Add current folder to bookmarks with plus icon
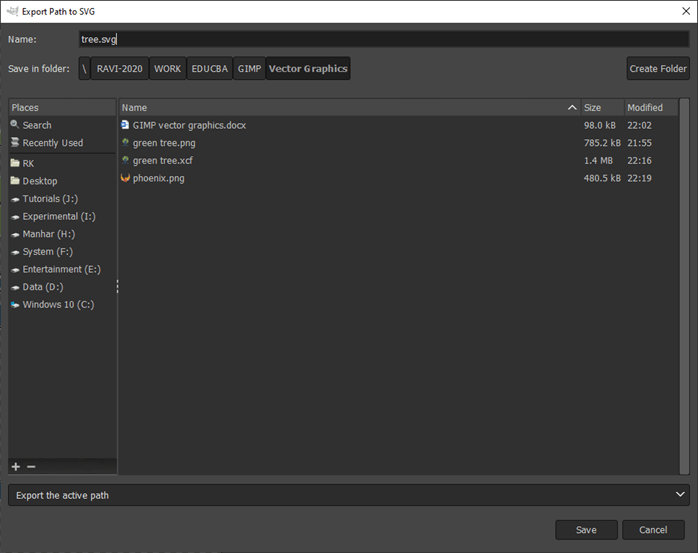The image size is (698, 553). pyautogui.click(x=16, y=466)
